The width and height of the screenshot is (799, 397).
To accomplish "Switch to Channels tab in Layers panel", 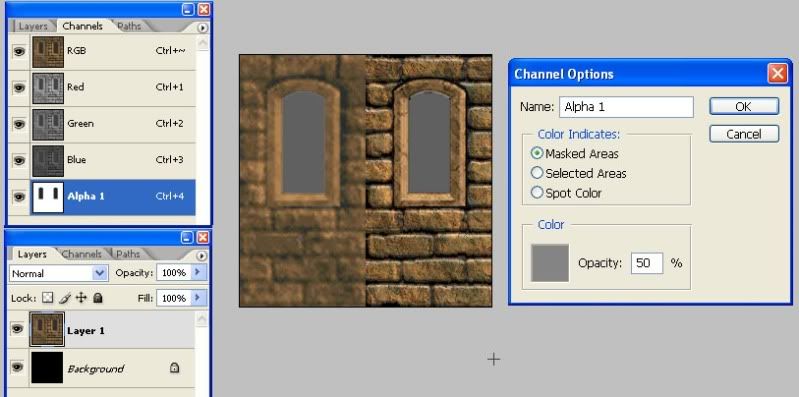I will pos(82,254).
